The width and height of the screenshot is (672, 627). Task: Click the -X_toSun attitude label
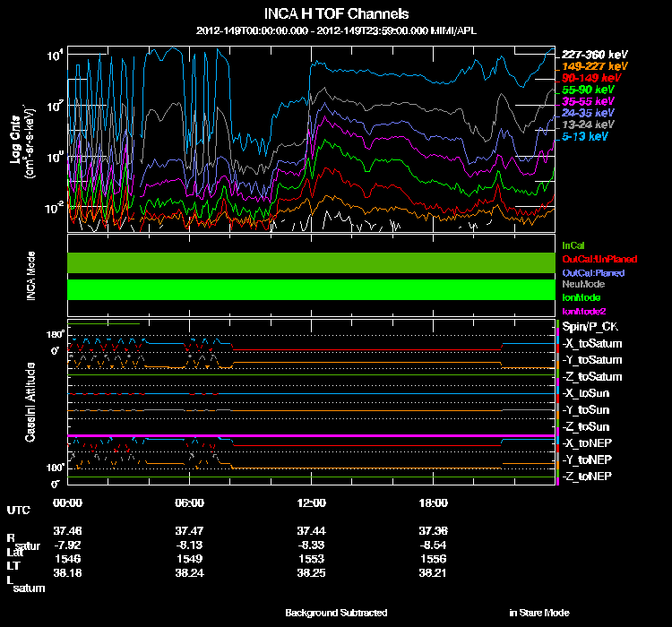coord(585,393)
